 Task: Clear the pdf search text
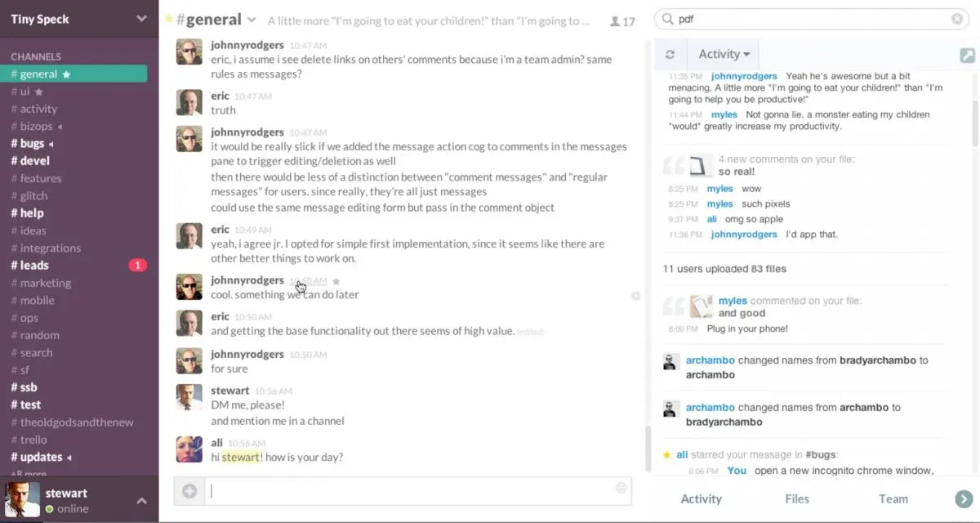tap(957, 19)
